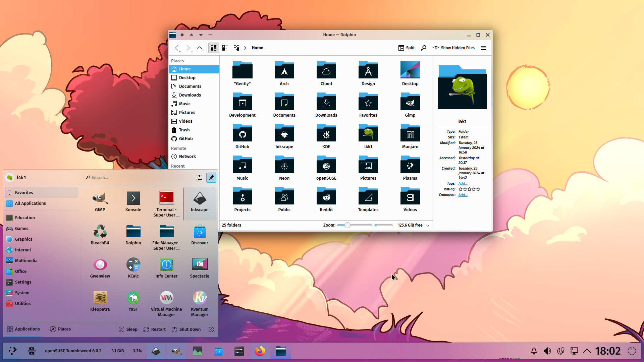
Task: Open the Dolphin hamburger menu
Action: (x=484, y=48)
